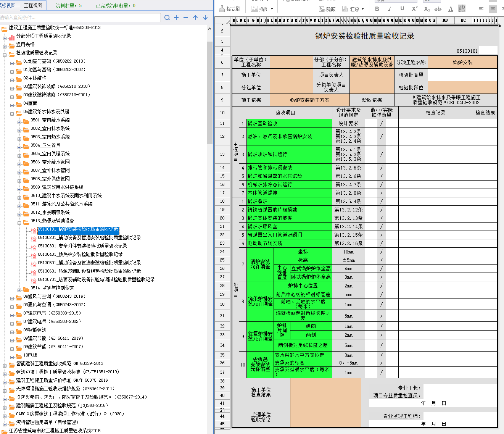Click the 锅炉基础验收 green cell
Screen dimensions: 504x434
[x=289, y=123]
